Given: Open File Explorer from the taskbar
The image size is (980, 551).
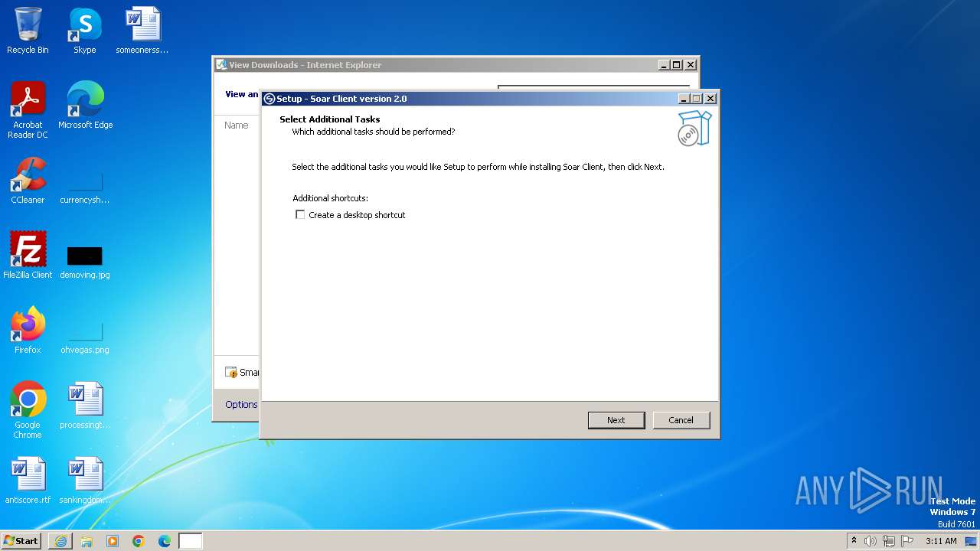Looking at the screenshot, I should click(x=87, y=541).
